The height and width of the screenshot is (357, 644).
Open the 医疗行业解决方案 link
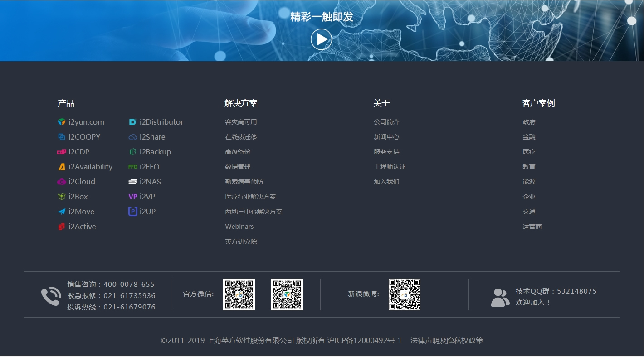point(250,197)
